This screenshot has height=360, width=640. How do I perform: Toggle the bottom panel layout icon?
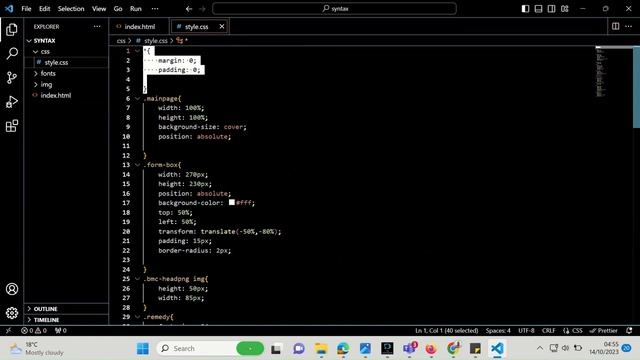(x=538, y=9)
